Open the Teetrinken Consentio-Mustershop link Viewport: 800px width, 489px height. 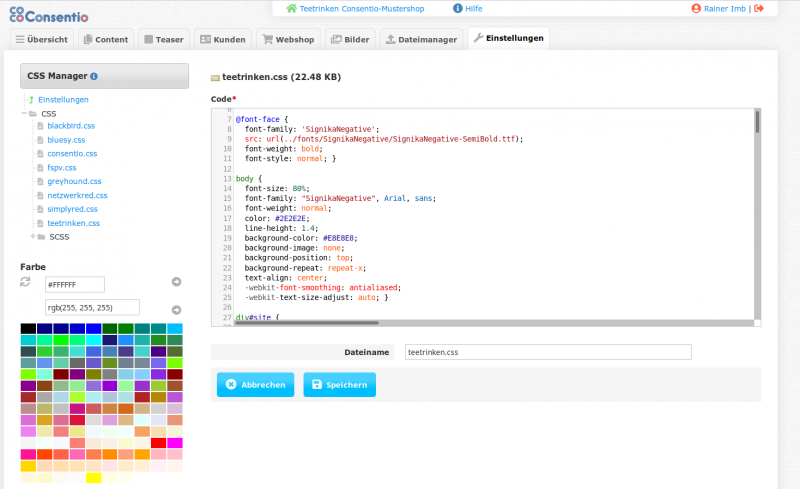(x=354, y=8)
